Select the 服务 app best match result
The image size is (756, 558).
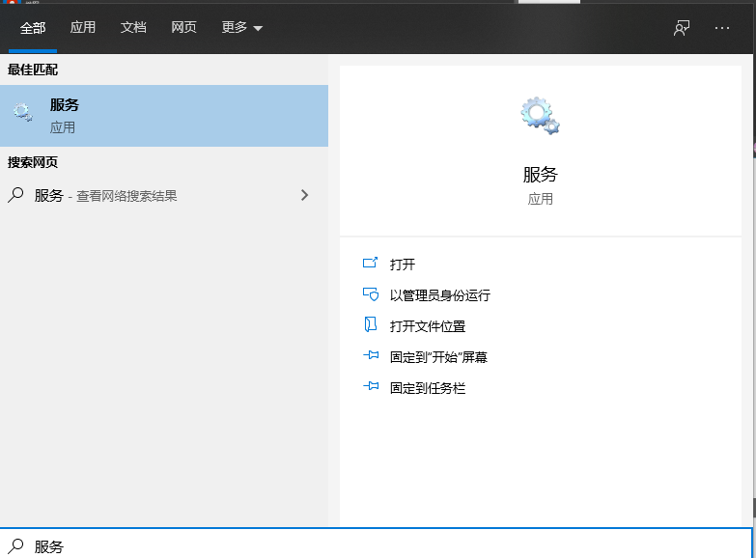[164, 116]
